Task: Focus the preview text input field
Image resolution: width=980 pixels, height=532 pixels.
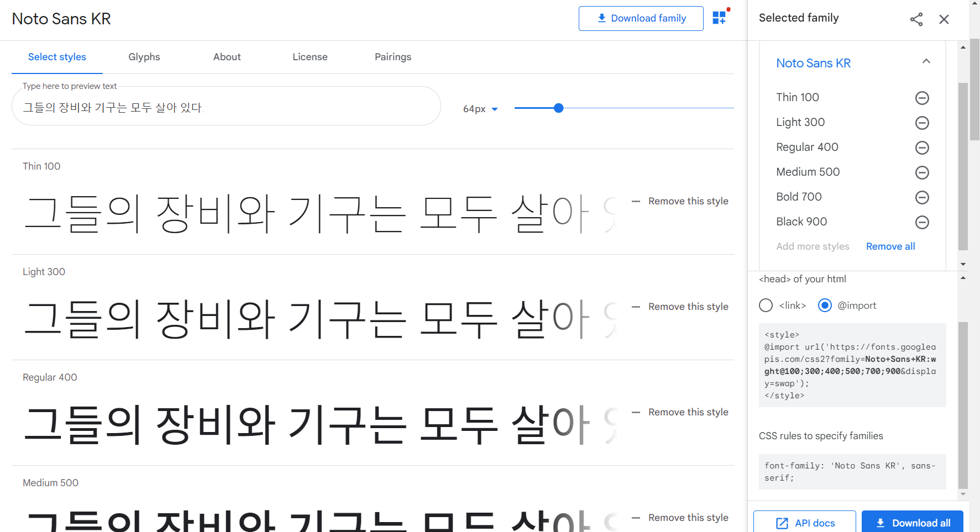Action: tap(226, 106)
